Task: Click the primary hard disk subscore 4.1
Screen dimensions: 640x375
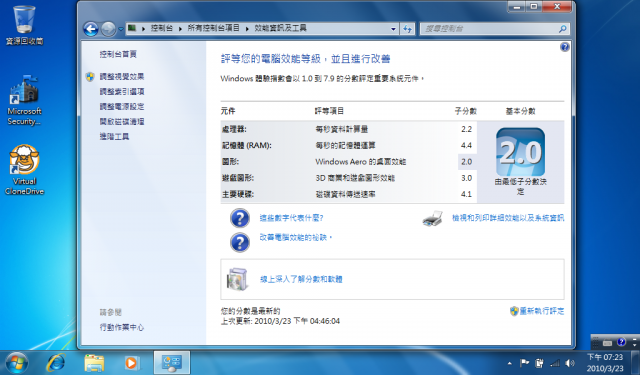Action: 467,194
